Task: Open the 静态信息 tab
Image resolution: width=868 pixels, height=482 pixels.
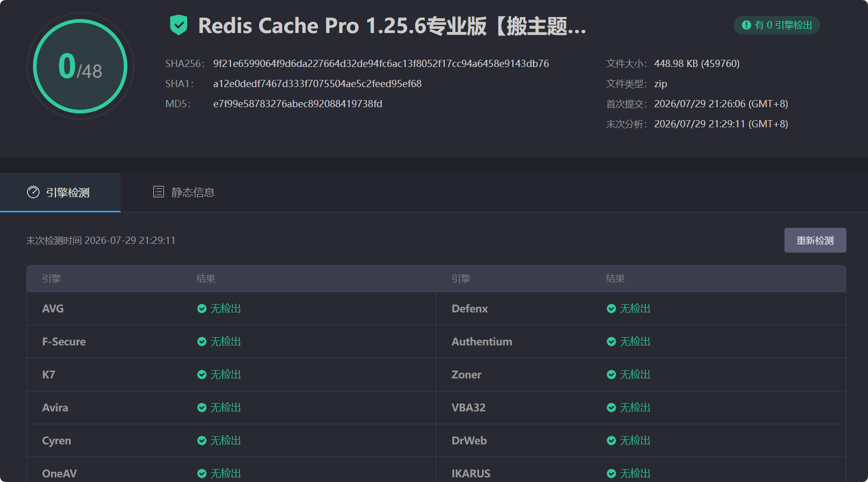Action: (x=184, y=192)
